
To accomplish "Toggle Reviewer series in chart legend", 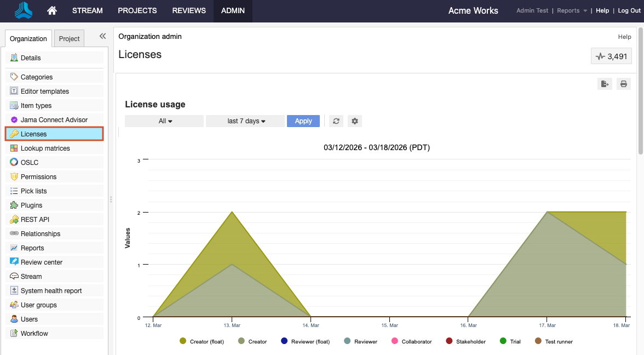I will point(365,341).
